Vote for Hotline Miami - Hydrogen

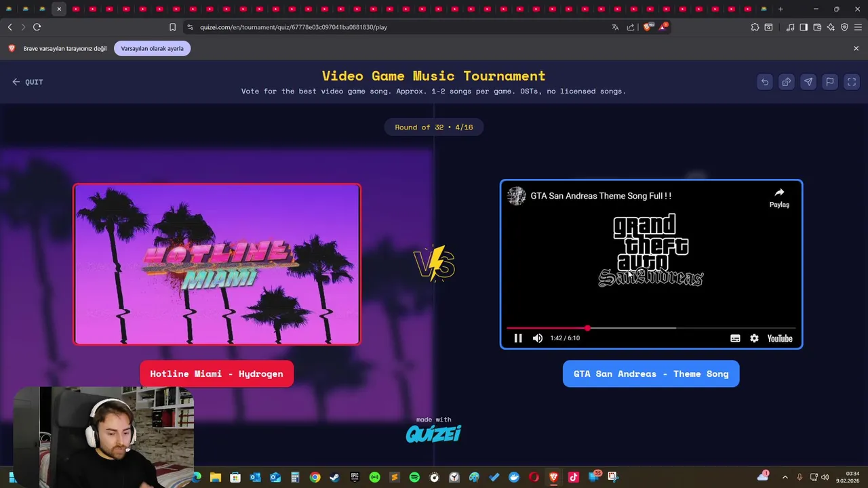point(216,373)
